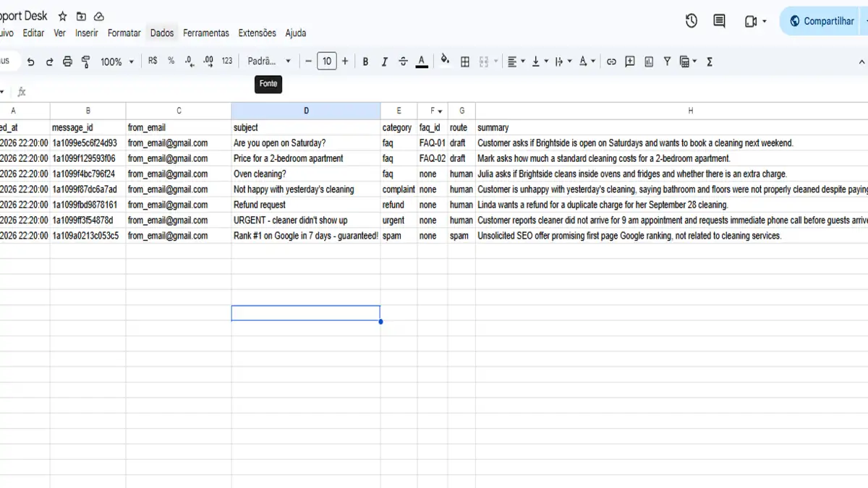Decrease font size with minus button

308,61
